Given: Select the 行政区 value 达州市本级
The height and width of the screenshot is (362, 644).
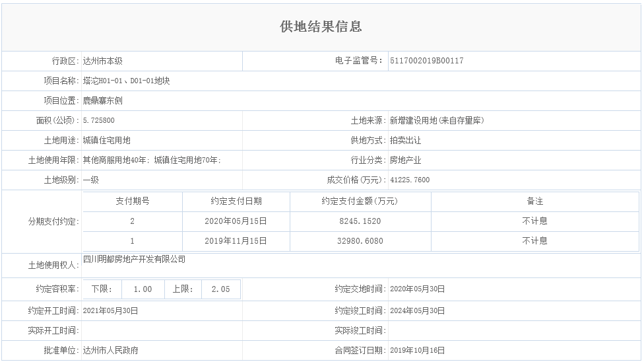Looking at the screenshot, I should [x=103, y=61].
